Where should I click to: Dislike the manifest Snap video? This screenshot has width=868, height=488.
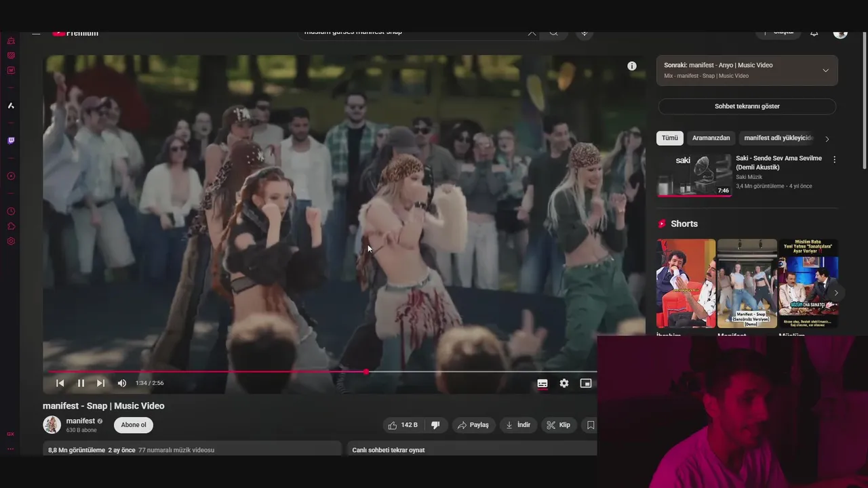(x=435, y=425)
